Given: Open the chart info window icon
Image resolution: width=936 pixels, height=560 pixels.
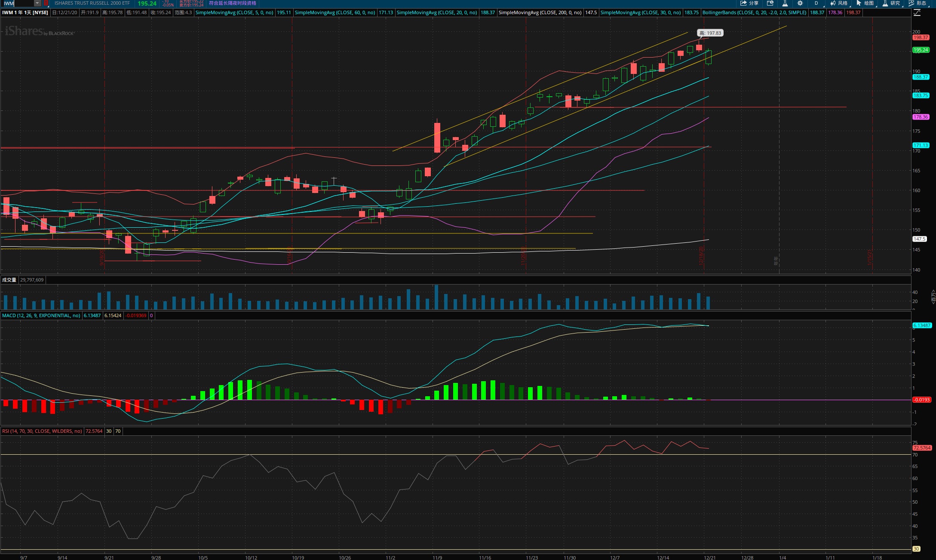Looking at the screenshot, I should [770, 3].
